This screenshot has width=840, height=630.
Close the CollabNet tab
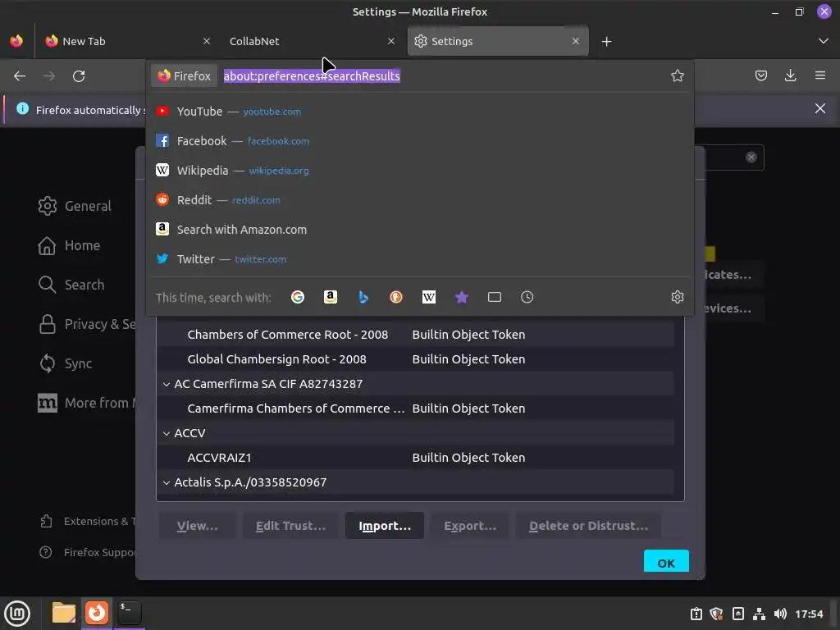click(x=391, y=41)
